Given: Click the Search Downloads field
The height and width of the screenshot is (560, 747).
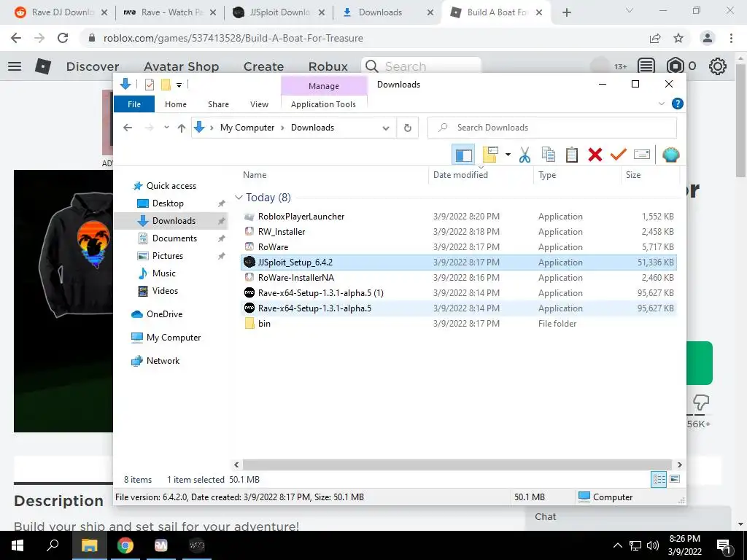Looking at the screenshot, I should (x=552, y=128).
